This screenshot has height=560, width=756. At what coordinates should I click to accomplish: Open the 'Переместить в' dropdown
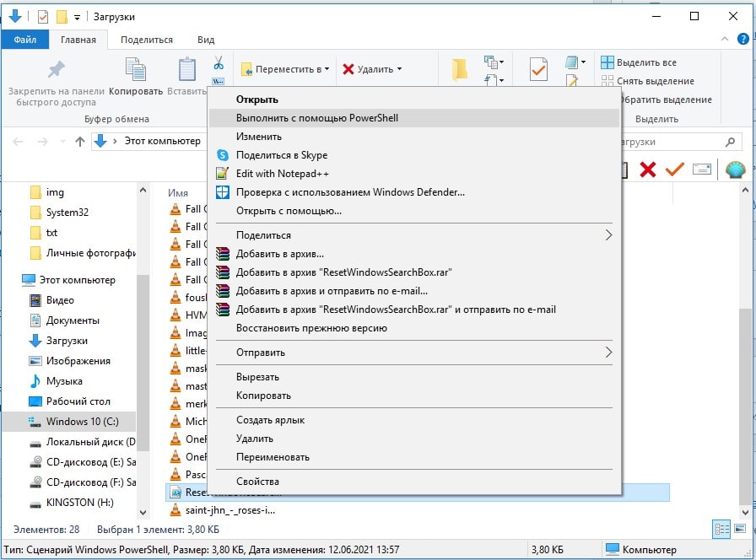coord(285,69)
